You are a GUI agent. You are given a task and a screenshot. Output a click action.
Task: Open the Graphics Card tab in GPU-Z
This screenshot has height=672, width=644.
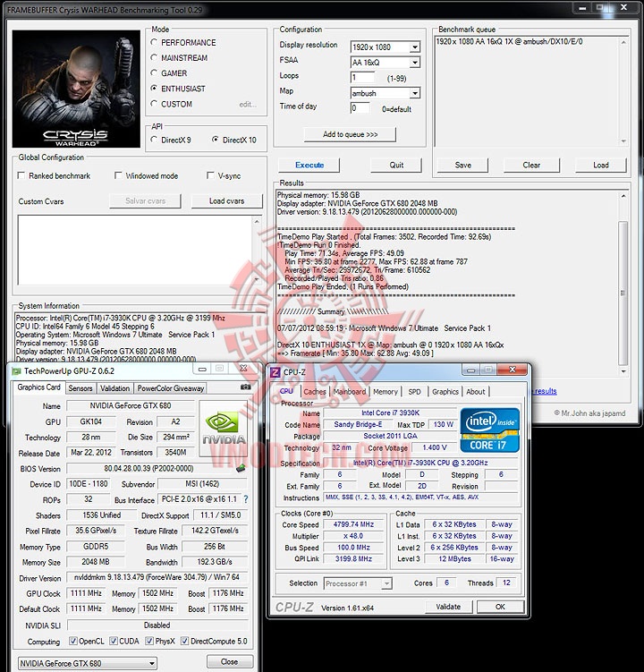coord(39,387)
